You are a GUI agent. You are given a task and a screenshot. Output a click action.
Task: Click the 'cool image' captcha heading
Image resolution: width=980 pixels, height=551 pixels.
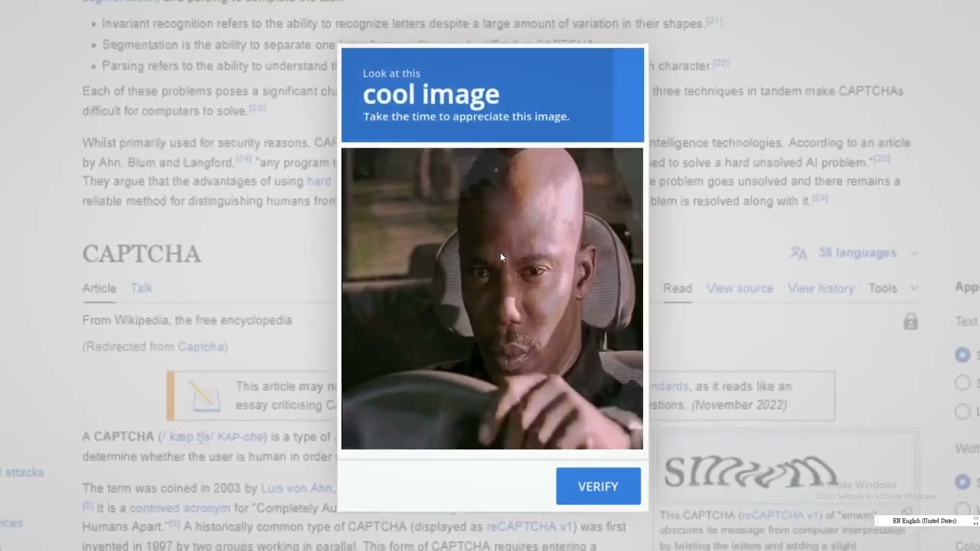pos(431,94)
